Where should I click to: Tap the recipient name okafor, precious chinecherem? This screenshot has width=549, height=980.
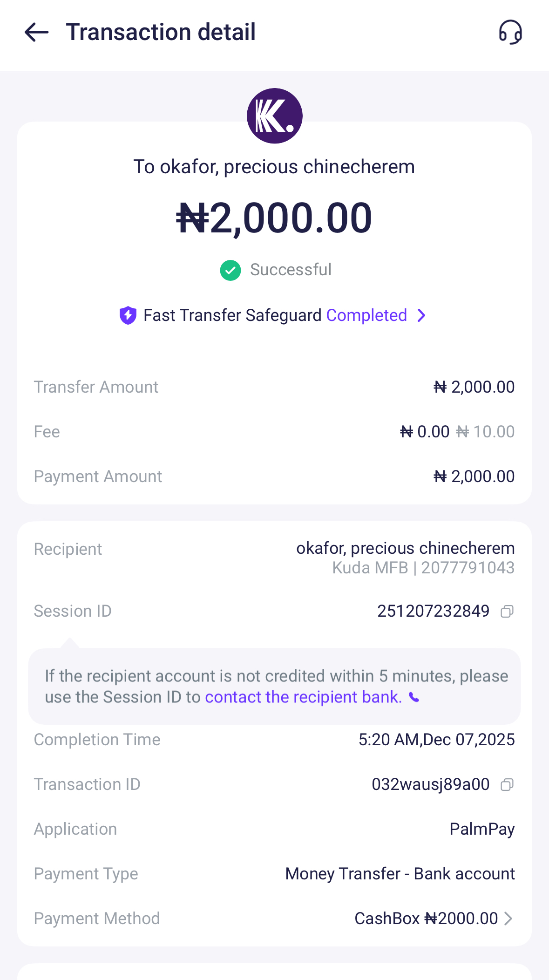[405, 548]
